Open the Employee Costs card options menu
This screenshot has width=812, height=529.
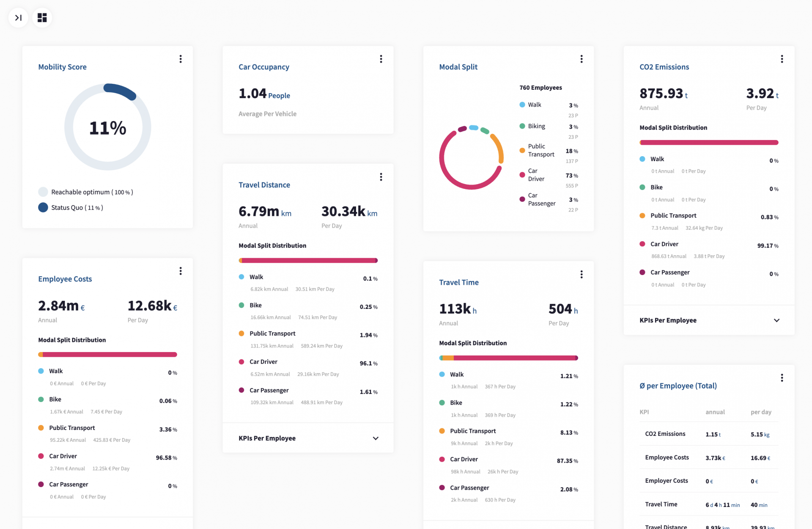pos(181,271)
